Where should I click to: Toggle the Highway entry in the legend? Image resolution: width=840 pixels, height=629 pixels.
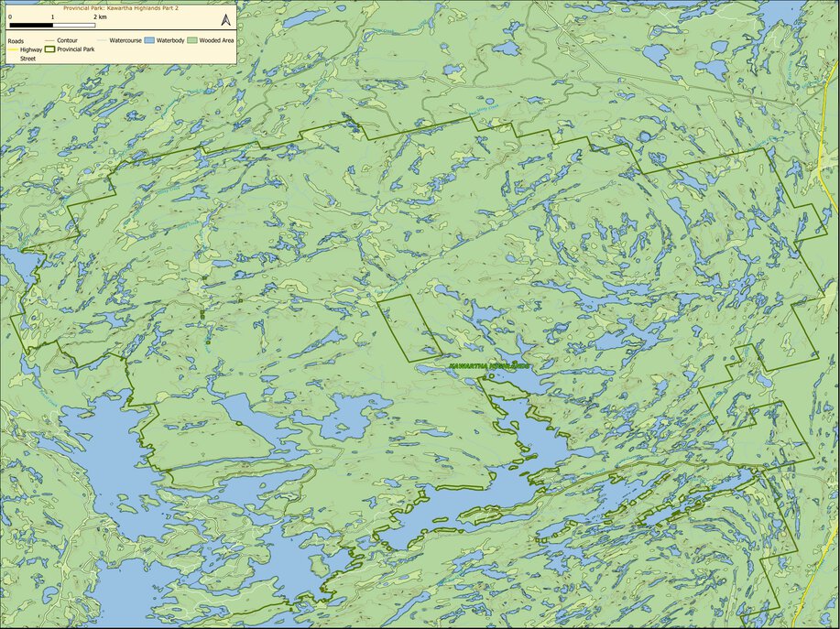click(30, 49)
